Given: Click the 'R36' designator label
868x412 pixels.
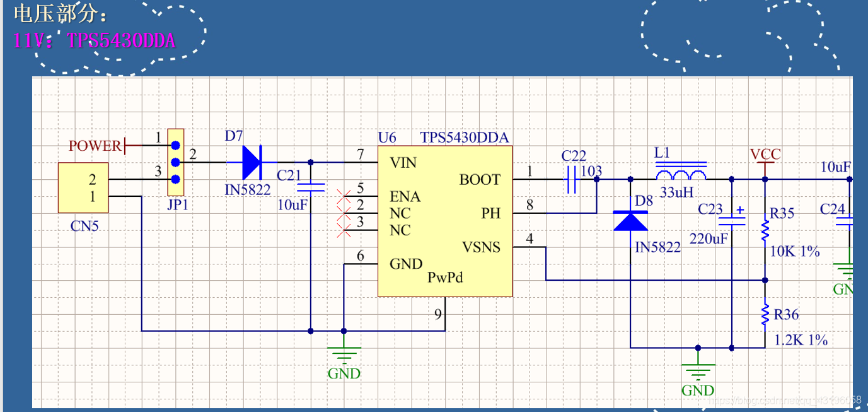Looking at the screenshot, I should coord(786,314).
